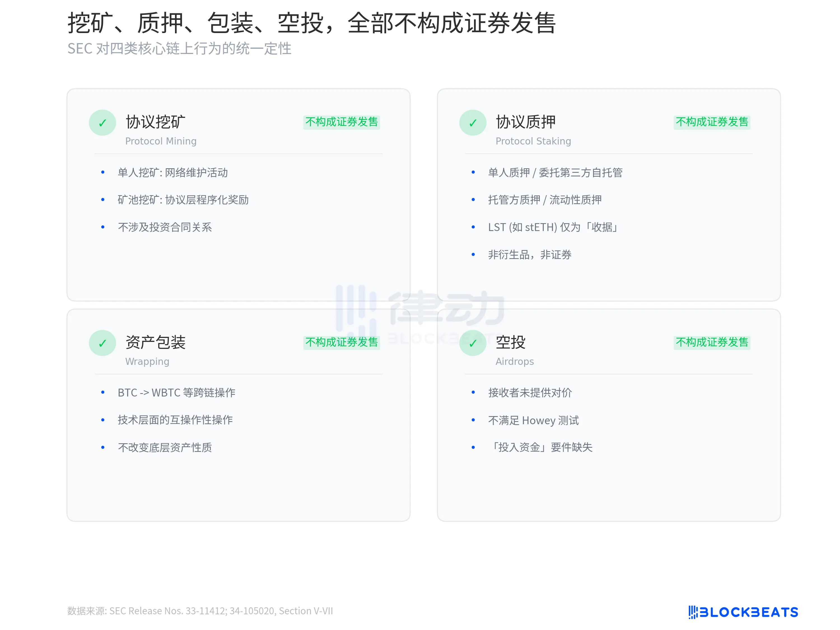This screenshot has width=840, height=630.
Task: Click the Protocol Mining subtitle
Action: click(x=161, y=141)
